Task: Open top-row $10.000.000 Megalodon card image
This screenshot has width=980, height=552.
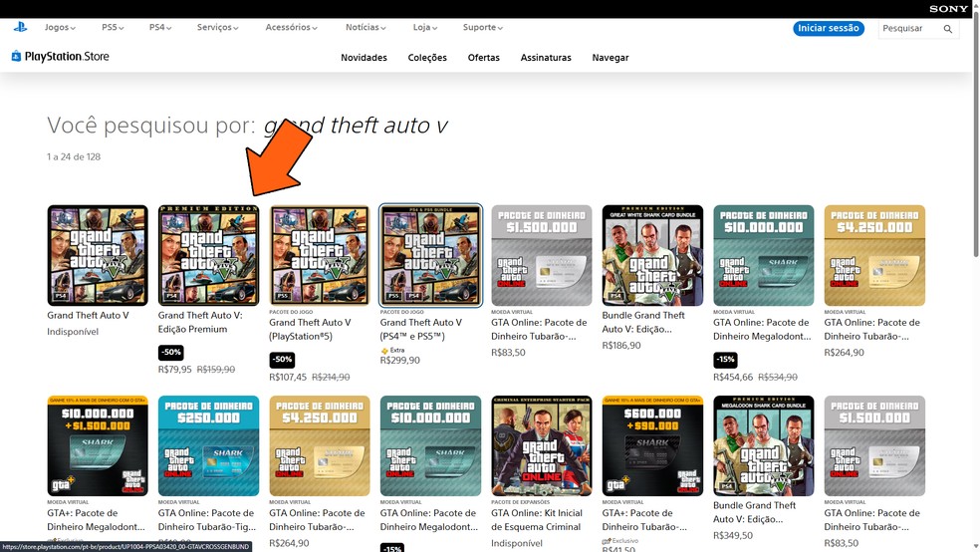Action: [763, 255]
